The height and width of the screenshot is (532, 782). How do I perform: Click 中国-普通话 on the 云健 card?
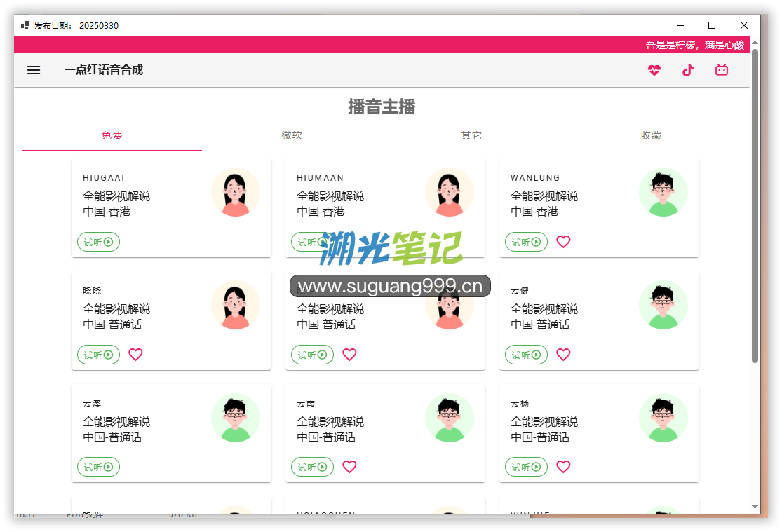pos(540,324)
